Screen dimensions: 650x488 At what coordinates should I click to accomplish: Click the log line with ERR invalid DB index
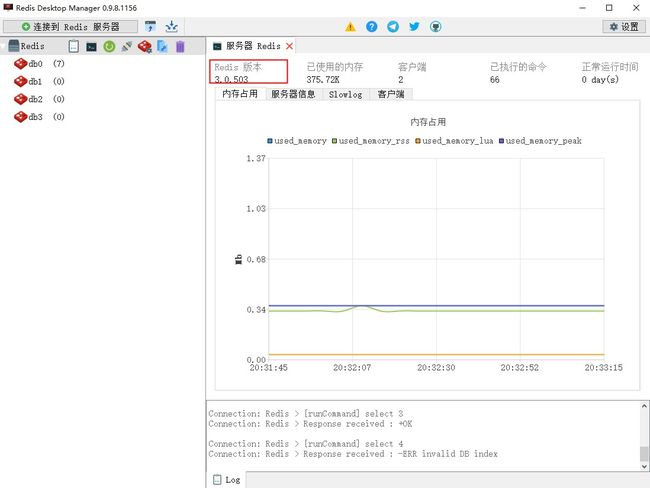(x=353, y=454)
